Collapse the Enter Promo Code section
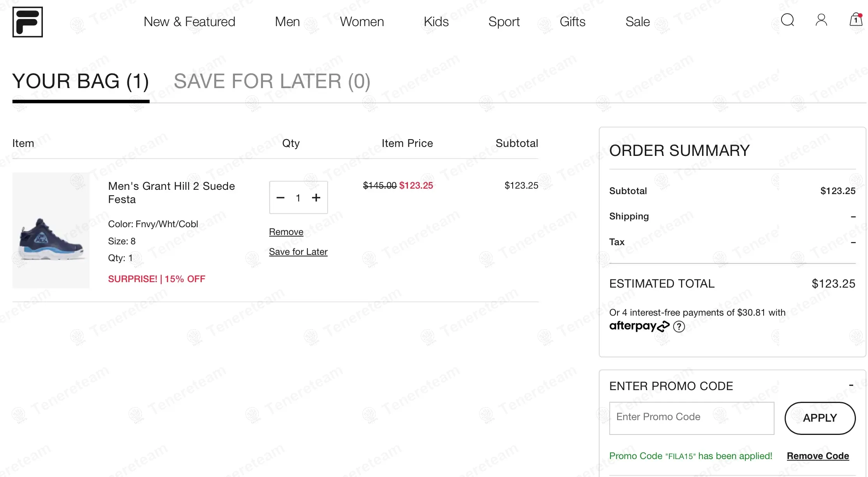The image size is (868, 477). pyautogui.click(x=851, y=385)
